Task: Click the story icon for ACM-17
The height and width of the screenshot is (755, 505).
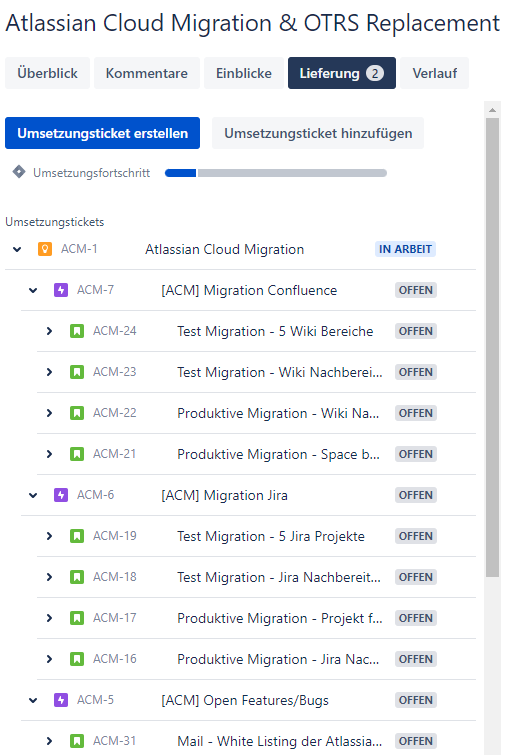Action: click(77, 618)
